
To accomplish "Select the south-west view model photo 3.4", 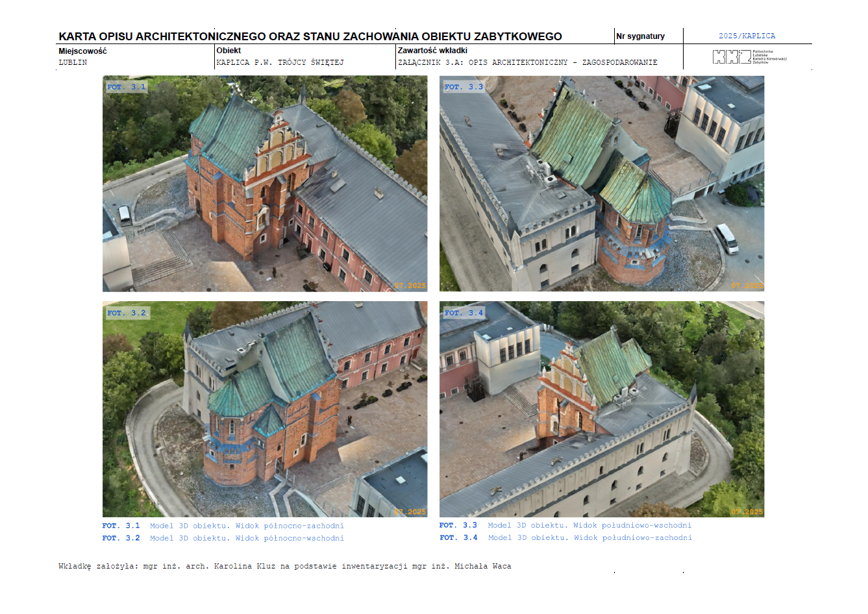I will (602, 409).
